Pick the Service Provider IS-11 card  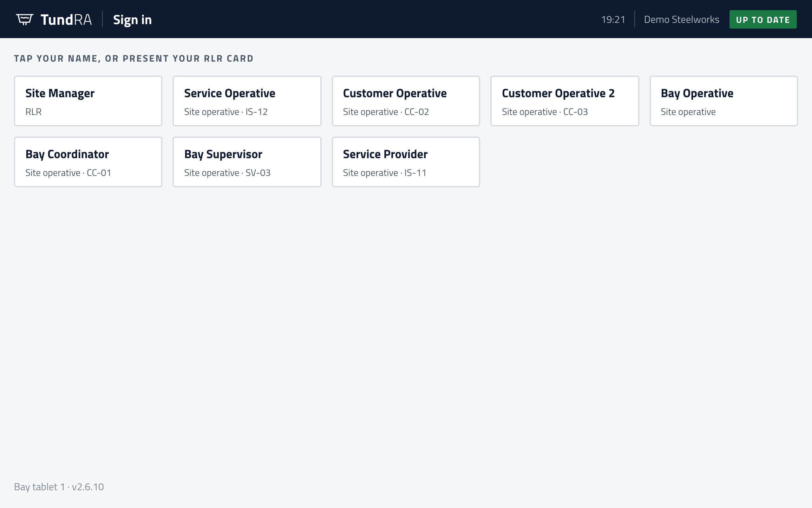(x=406, y=162)
